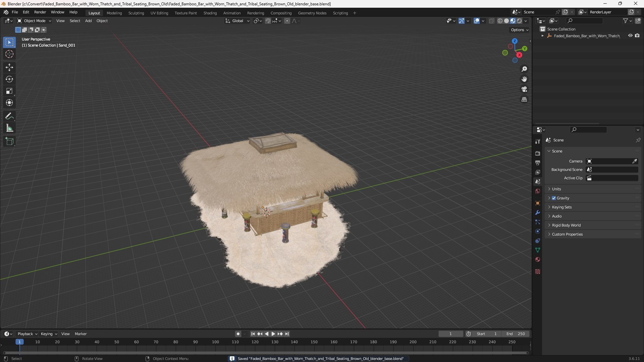644x362 pixels.
Task: Select the Select Box tool
Action: coord(9,42)
